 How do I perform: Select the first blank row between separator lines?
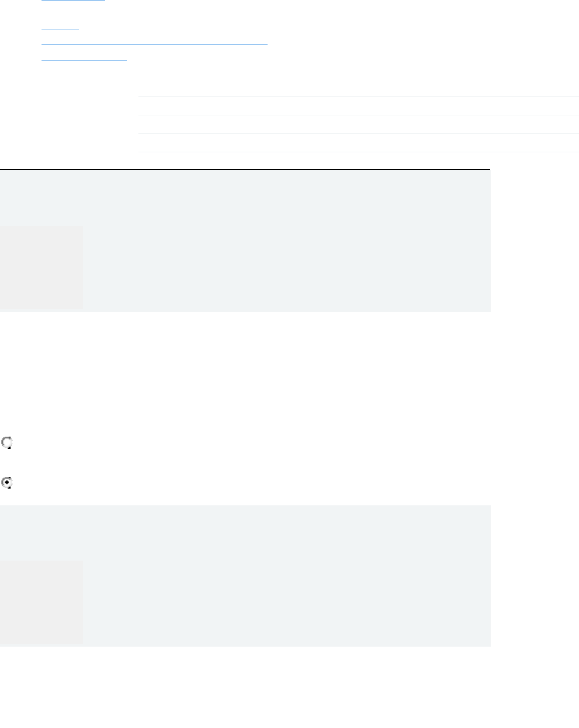click(x=358, y=106)
